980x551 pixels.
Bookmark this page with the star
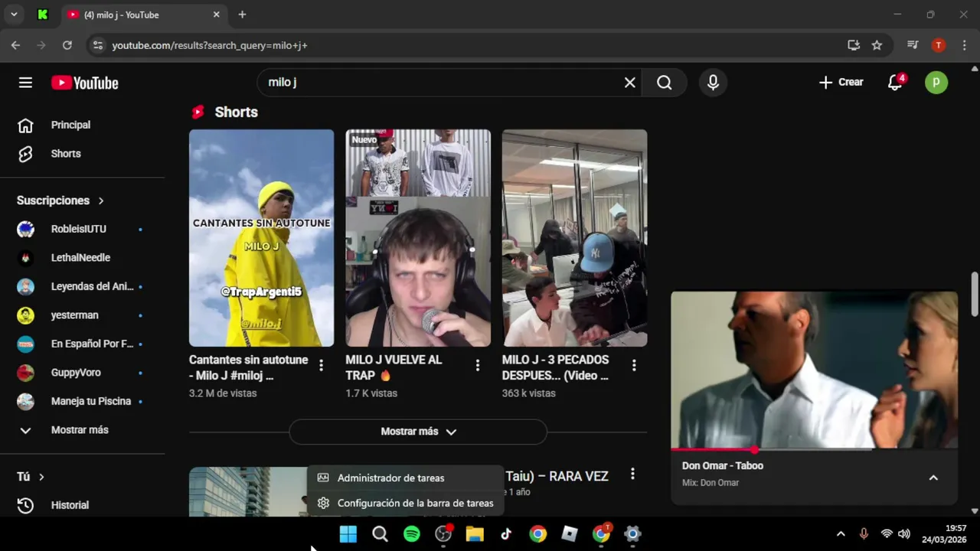click(x=877, y=45)
